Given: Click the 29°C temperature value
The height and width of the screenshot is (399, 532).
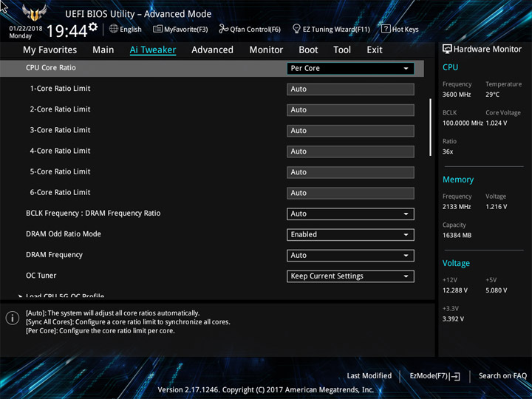Looking at the screenshot, I should [492, 95].
